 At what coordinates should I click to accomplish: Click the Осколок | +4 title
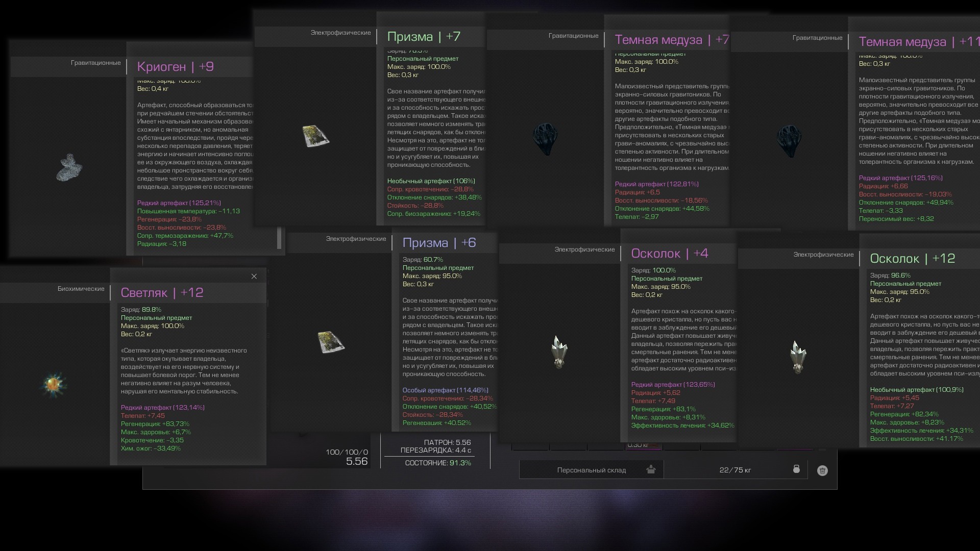(670, 254)
